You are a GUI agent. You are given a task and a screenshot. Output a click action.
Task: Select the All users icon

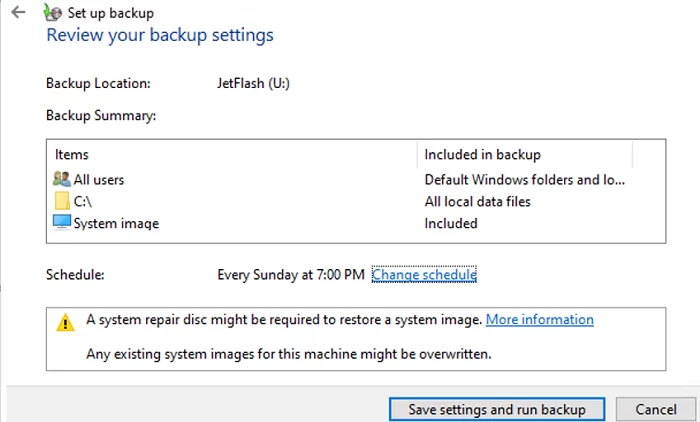62,179
